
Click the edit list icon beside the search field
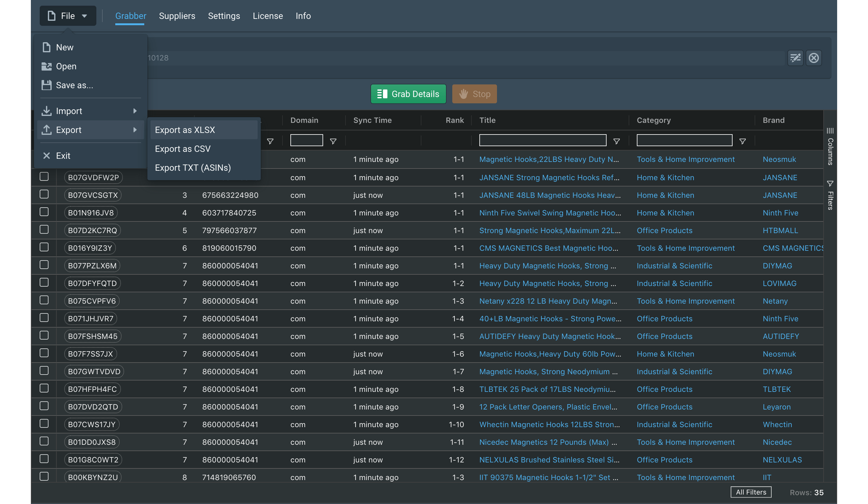[x=795, y=58]
